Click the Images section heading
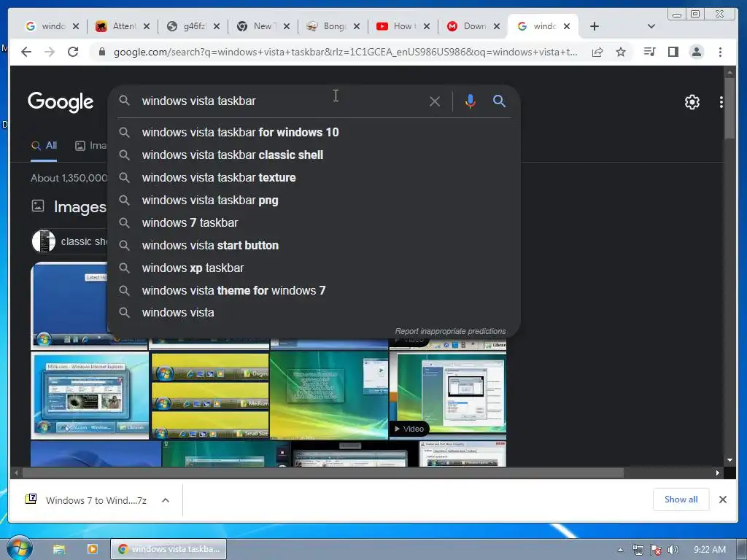Viewport: 747px width, 560px height. pos(80,206)
